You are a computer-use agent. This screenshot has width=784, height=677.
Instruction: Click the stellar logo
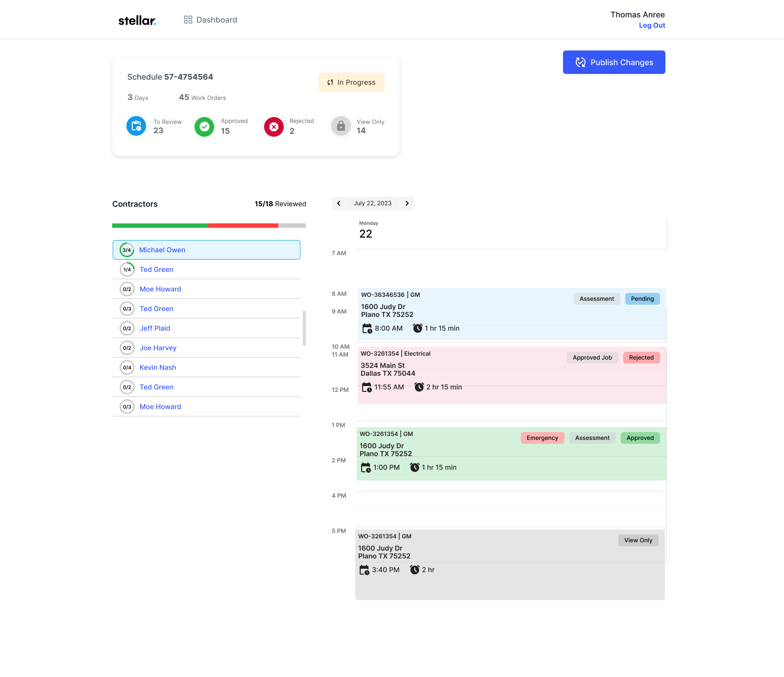pyautogui.click(x=137, y=20)
